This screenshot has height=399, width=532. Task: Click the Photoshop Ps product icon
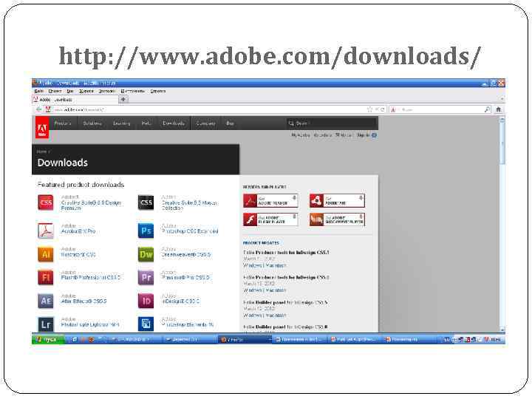click(x=146, y=231)
